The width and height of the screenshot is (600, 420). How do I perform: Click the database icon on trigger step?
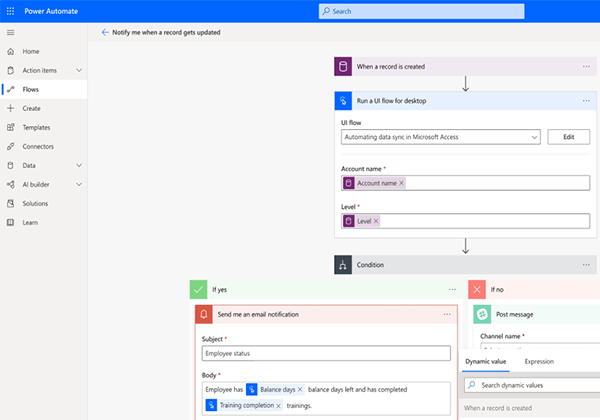click(345, 67)
